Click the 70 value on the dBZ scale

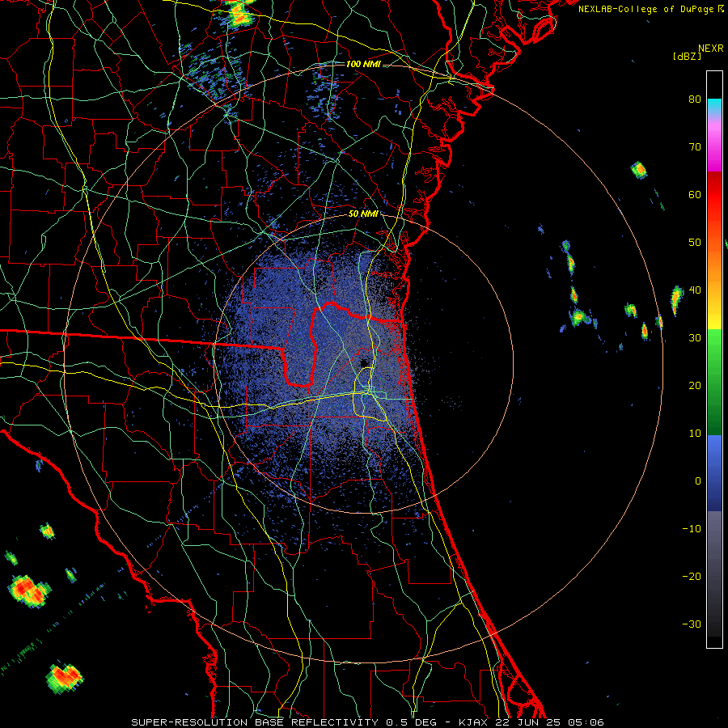tap(695, 146)
